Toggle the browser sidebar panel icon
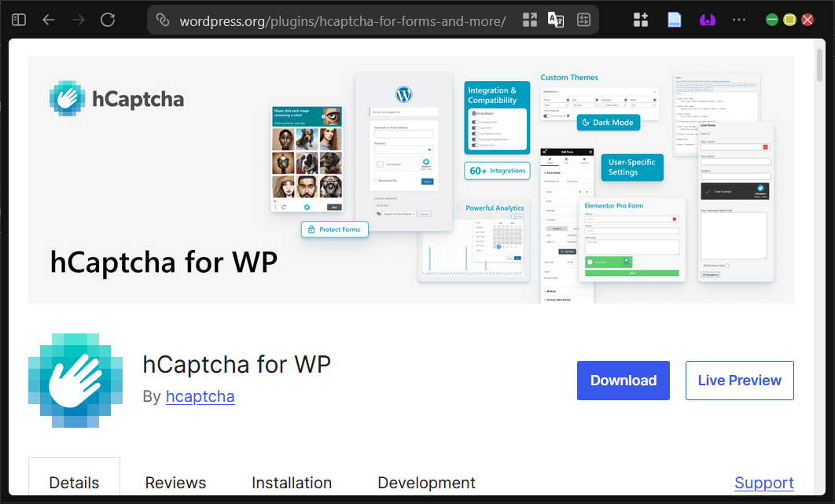 [19, 20]
